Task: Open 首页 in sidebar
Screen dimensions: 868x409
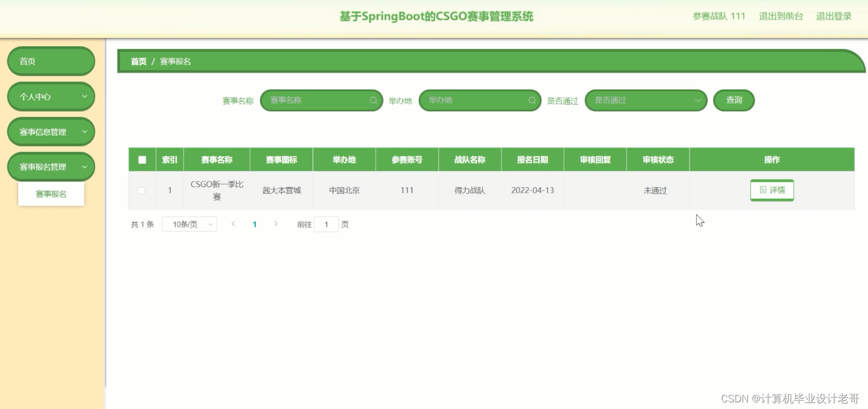Action: 51,61
